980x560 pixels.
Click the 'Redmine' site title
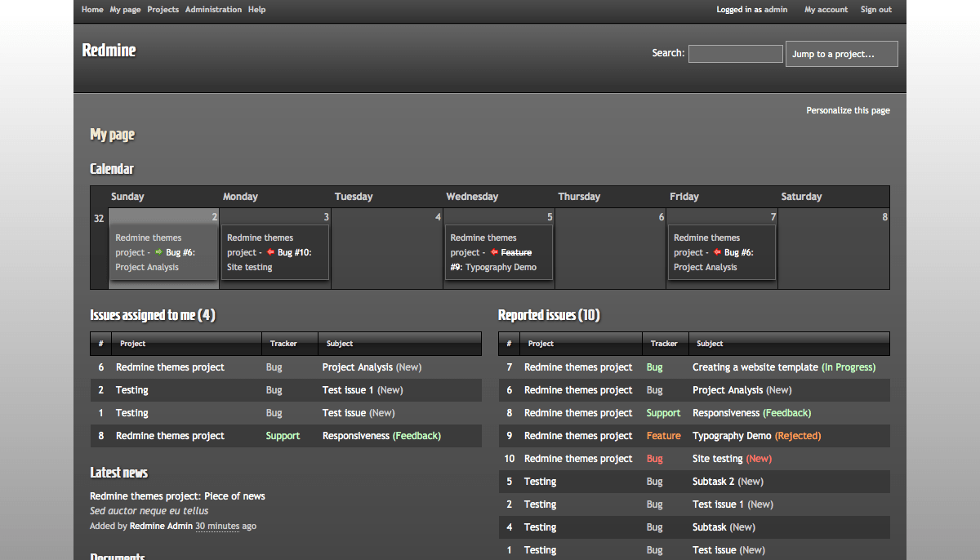click(109, 50)
